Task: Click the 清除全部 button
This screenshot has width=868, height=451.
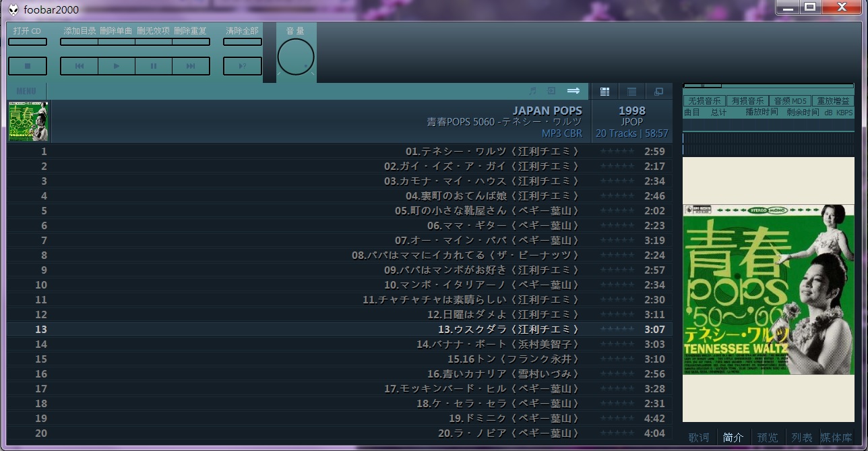Action: [242, 42]
